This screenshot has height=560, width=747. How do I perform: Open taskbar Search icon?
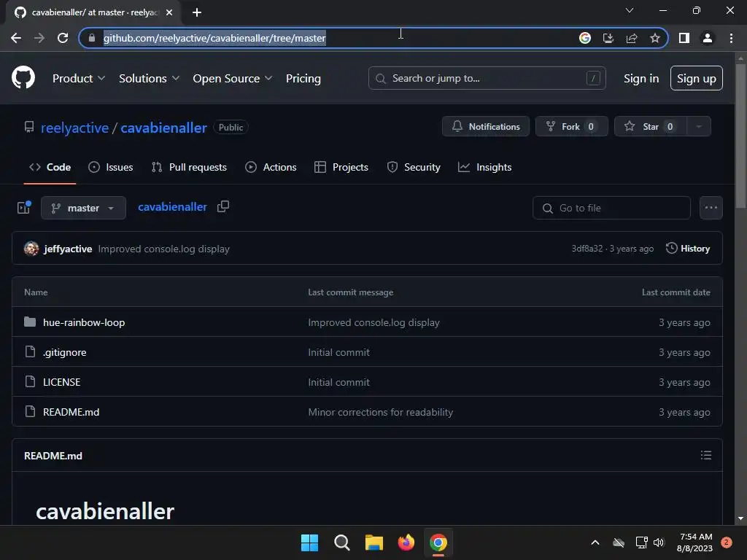pos(341,542)
